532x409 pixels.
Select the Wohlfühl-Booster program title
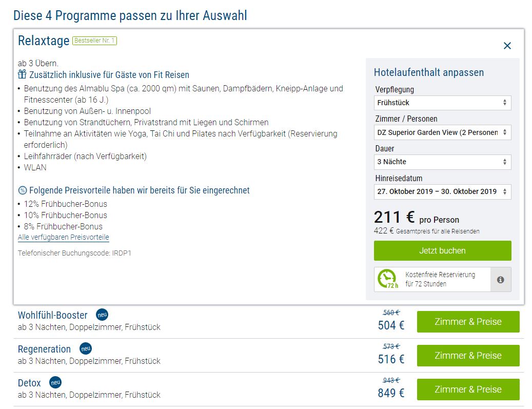(x=53, y=315)
